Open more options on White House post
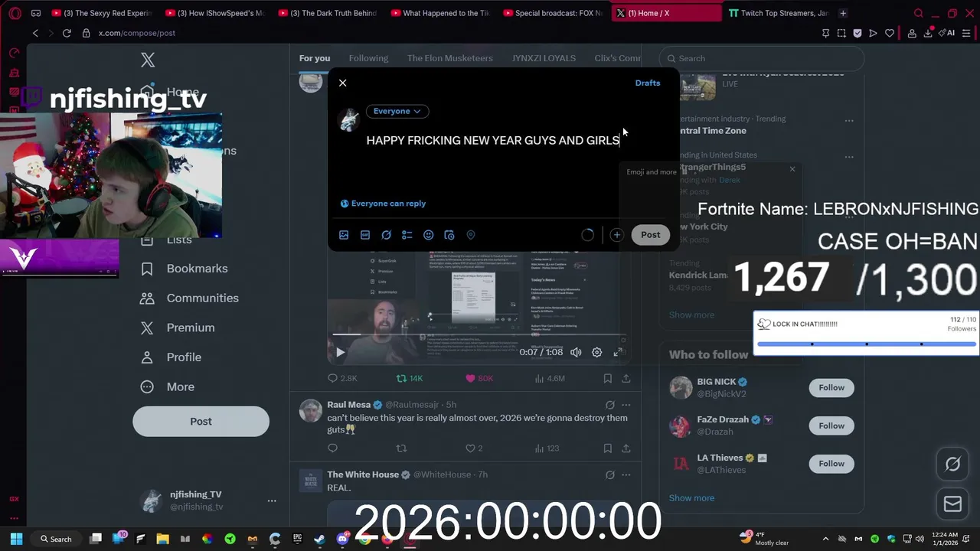980x551 pixels. click(x=626, y=474)
